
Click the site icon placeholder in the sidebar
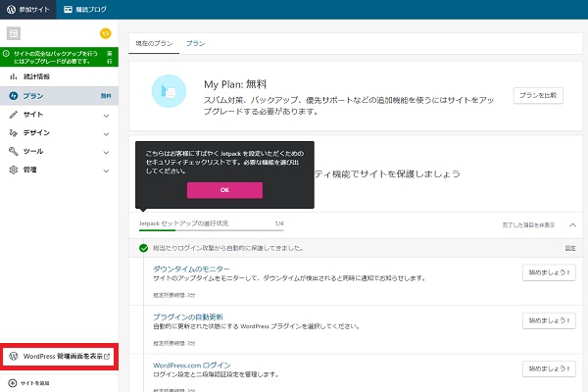[14, 33]
